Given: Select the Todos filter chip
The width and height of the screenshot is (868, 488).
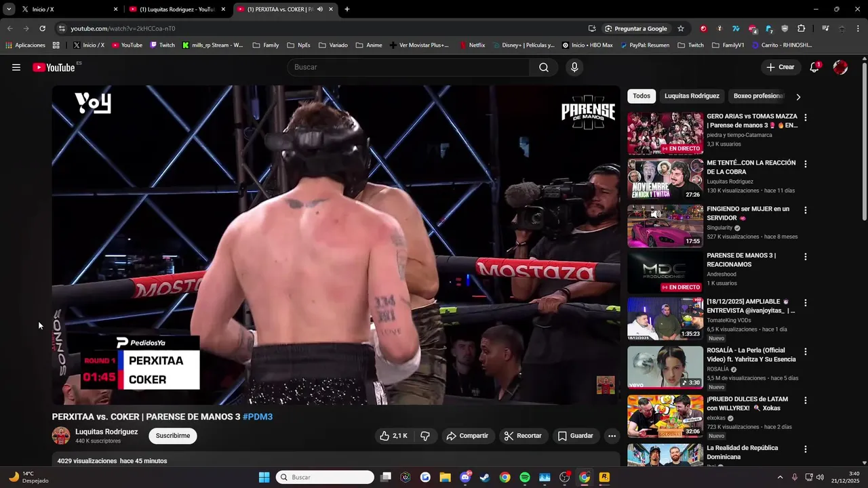Looking at the screenshot, I should [x=642, y=96].
